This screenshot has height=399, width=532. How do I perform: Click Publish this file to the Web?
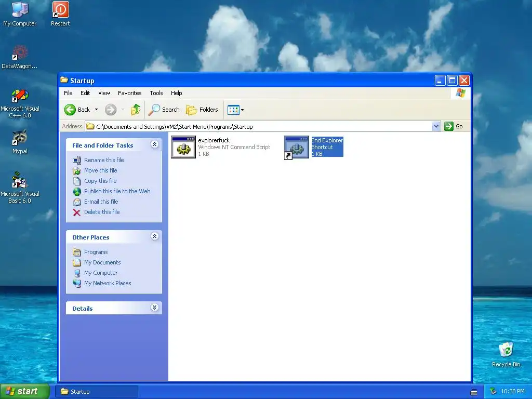click(x=117, y=191)
